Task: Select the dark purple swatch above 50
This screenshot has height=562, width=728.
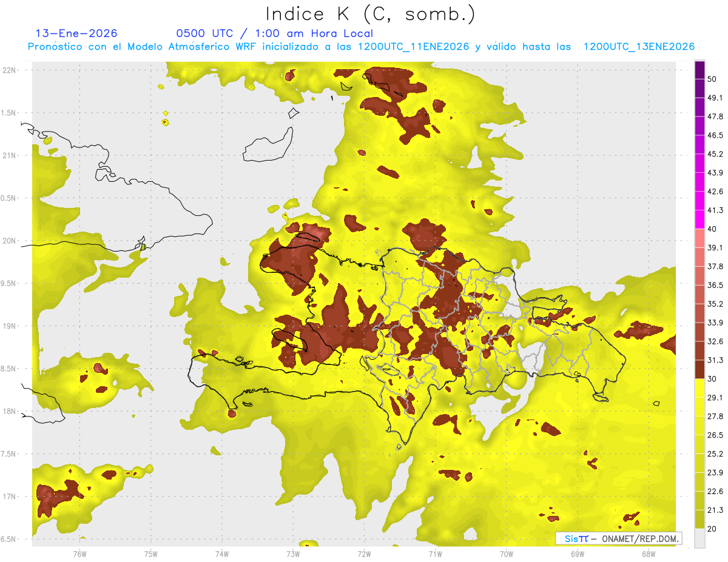Action: 700,70
